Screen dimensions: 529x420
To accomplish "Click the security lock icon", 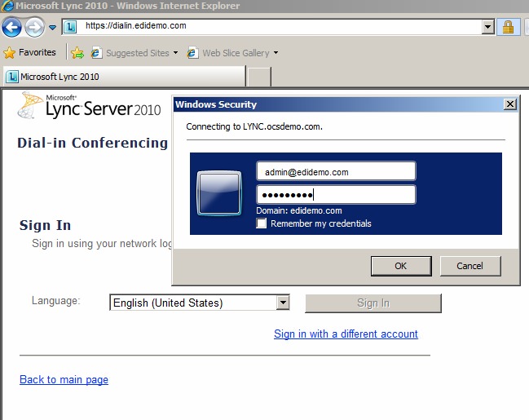I will click(x=508, y=27).
